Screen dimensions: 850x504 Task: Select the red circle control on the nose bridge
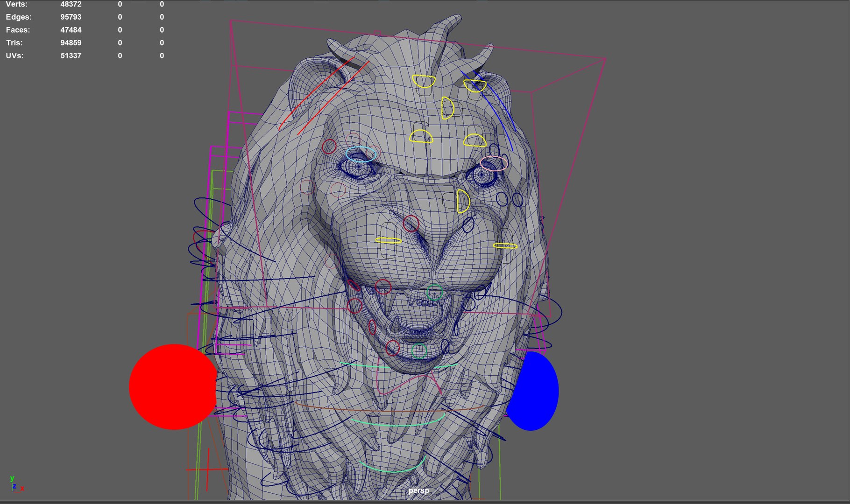(x=411, y=224)
